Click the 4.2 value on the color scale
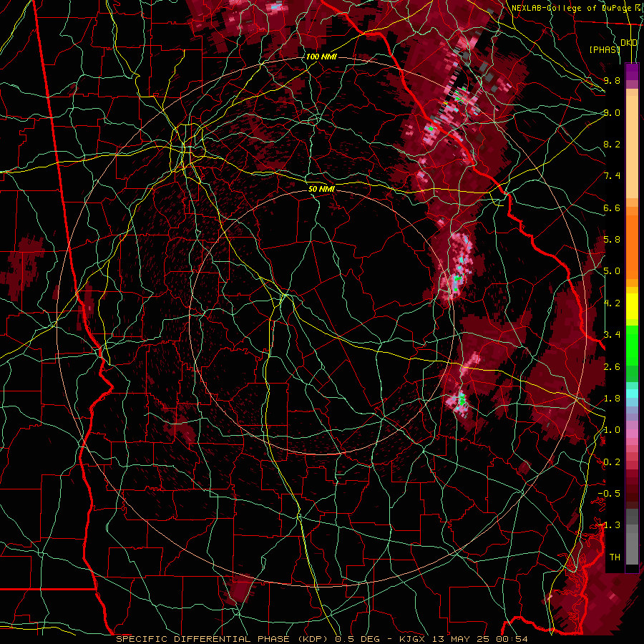644x644 pixels. [x=612, y=303]
